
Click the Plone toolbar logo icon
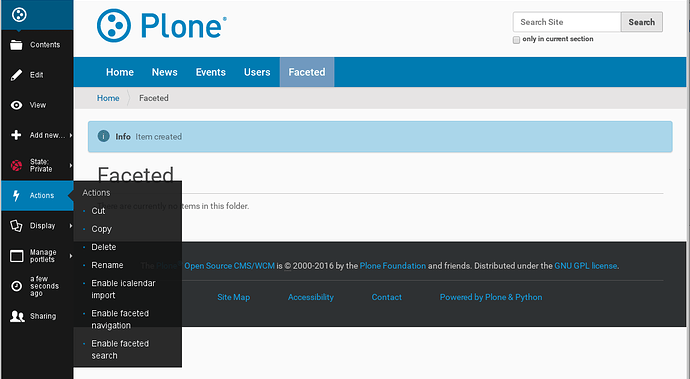[19, 15]
